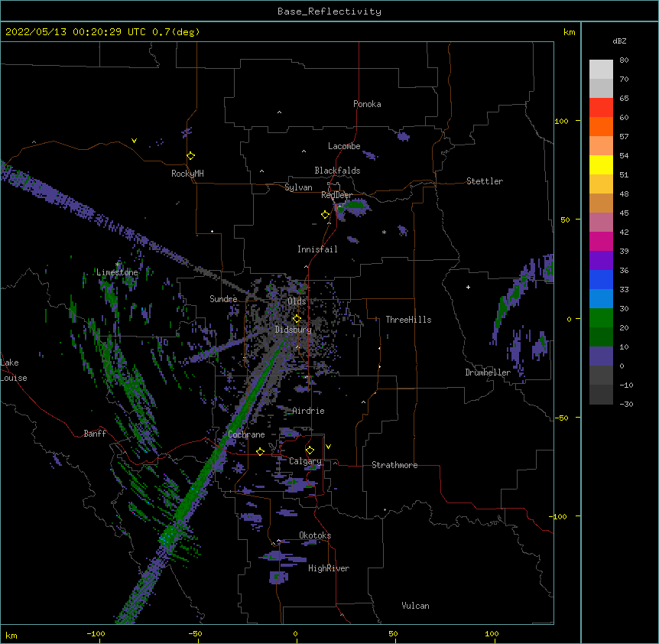Click the -30 value in the dBZ legend

[626, 405]
